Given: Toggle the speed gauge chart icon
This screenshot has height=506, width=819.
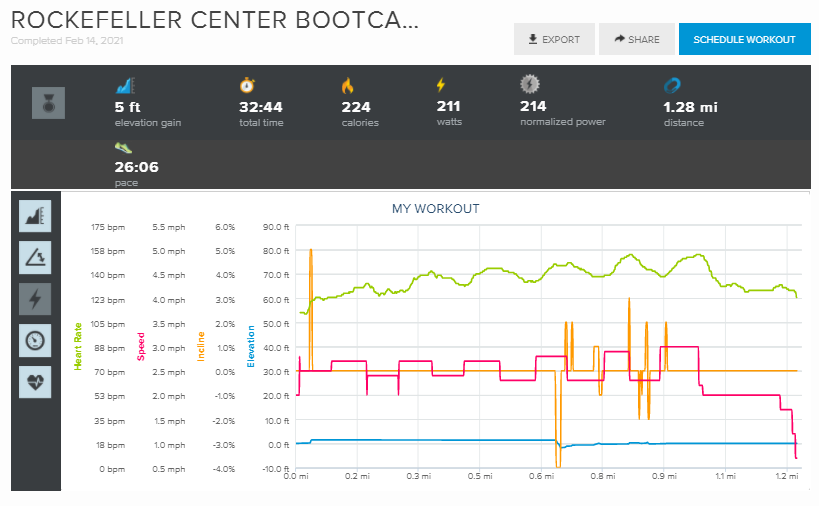Looking at the screenshot, I should point(35,340).
